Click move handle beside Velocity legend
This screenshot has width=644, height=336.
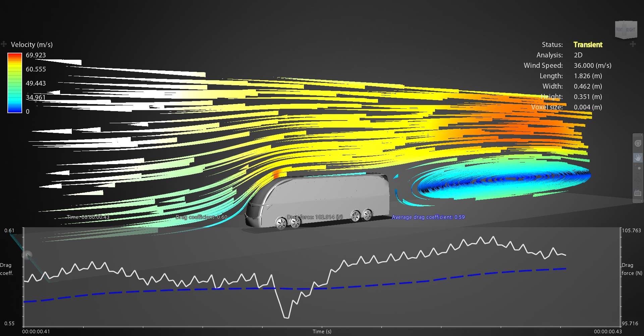point(4,44)
